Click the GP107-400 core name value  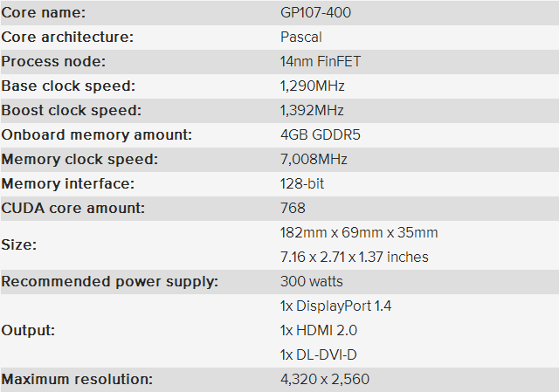coord(315,12)
